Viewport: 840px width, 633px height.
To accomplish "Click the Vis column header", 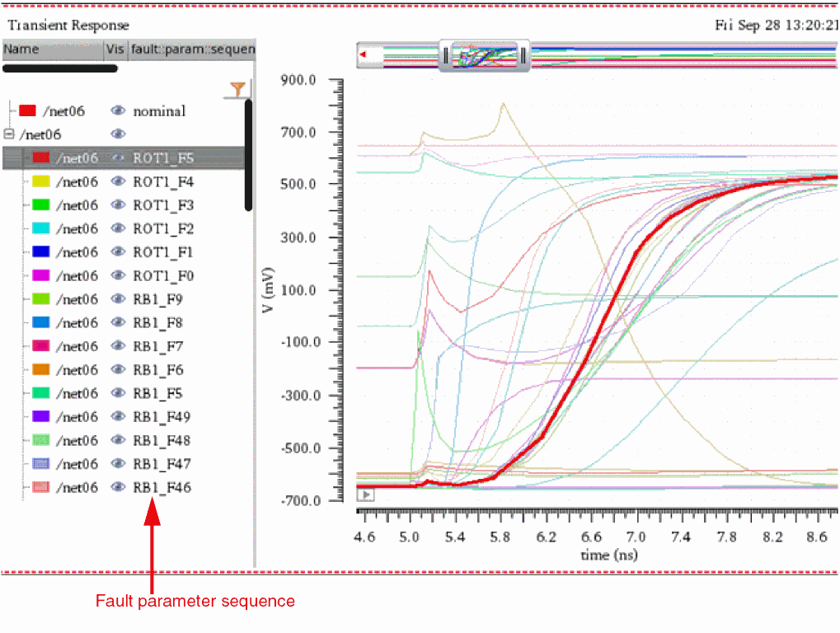I will point(115,49).
